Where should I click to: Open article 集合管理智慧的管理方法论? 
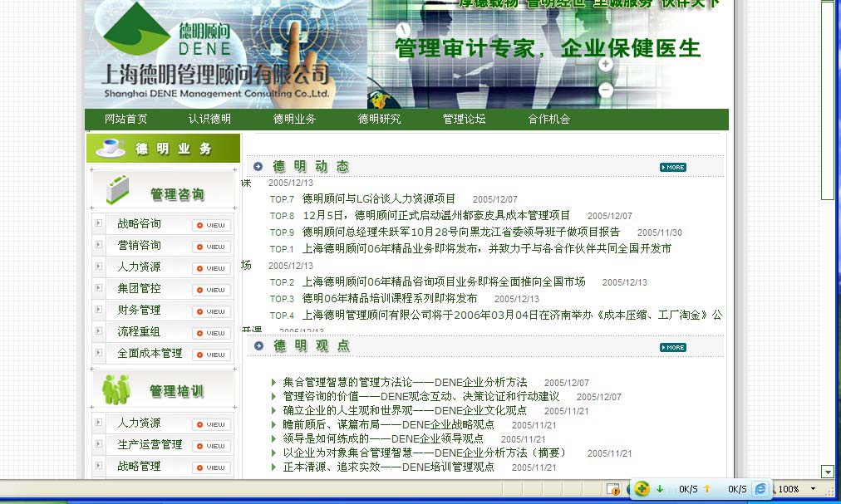coord(405,382)
